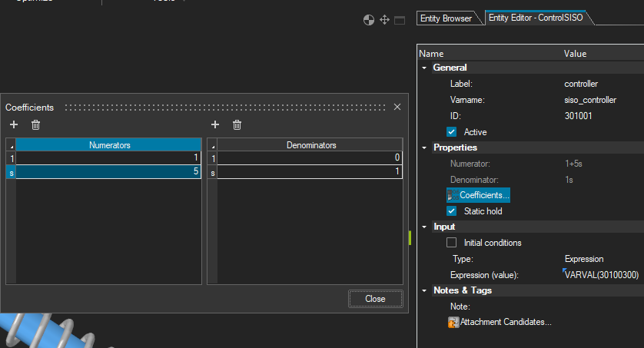Click the Value column header
The width and height of the screenshot is (644, 348).
pos(575,54)
